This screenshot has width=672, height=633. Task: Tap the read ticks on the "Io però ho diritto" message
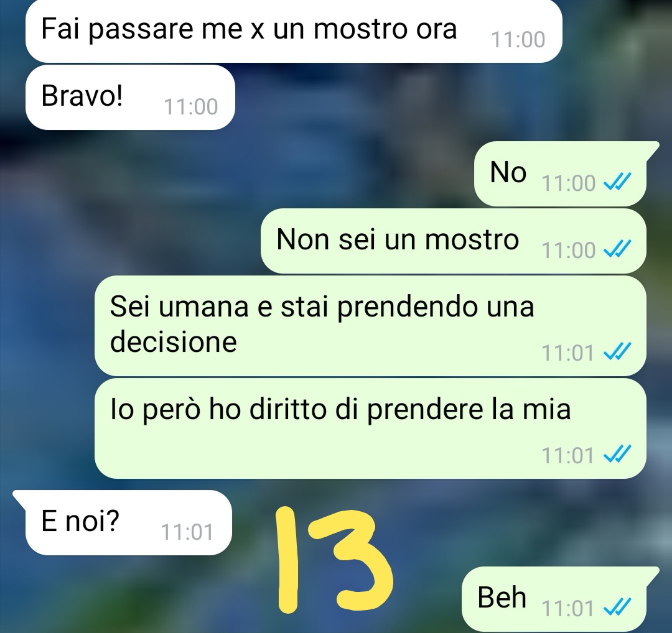pos(617,455)
